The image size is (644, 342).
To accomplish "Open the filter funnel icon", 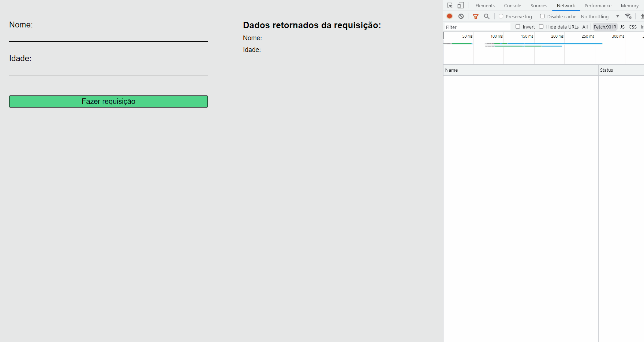I will tap(475, 16).
